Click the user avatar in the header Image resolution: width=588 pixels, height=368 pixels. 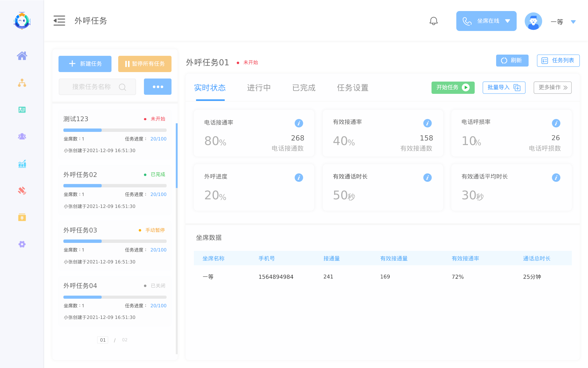[x=533, y=21]
